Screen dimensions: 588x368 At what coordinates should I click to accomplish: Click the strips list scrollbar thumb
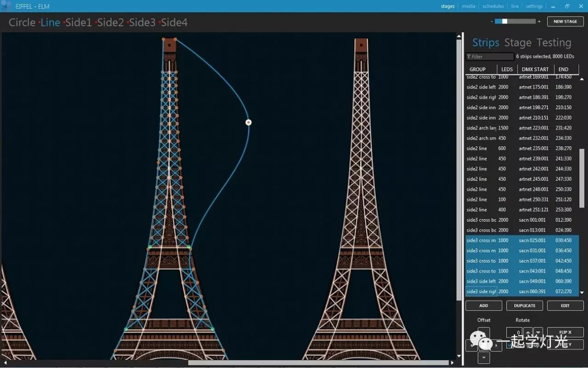(x=582, y=178)
